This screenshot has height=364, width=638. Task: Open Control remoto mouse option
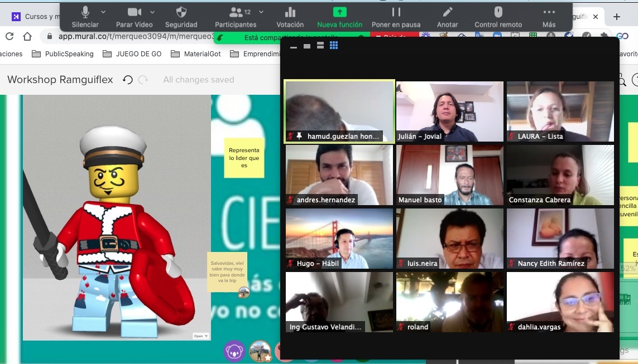click(x=498, y=17)
